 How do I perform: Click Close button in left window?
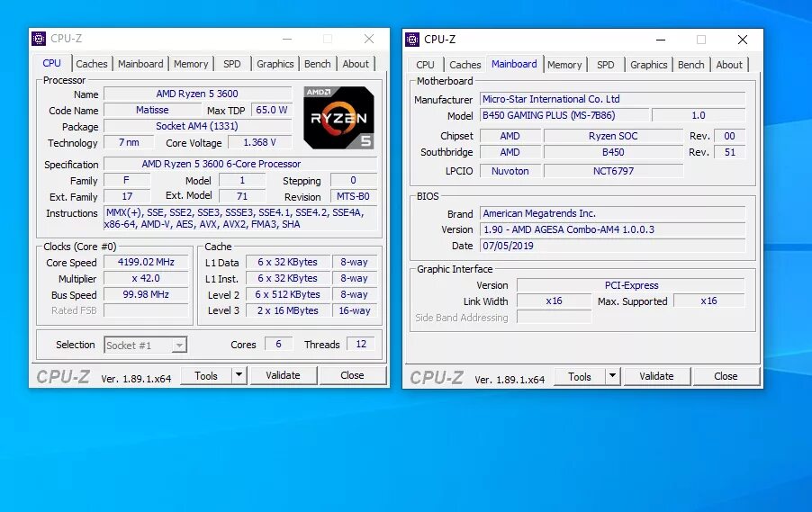353,375
